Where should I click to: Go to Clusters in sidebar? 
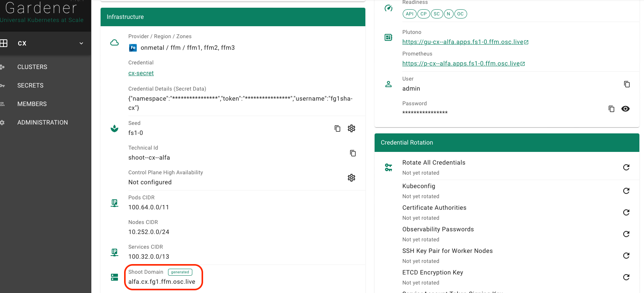[32, 67]
